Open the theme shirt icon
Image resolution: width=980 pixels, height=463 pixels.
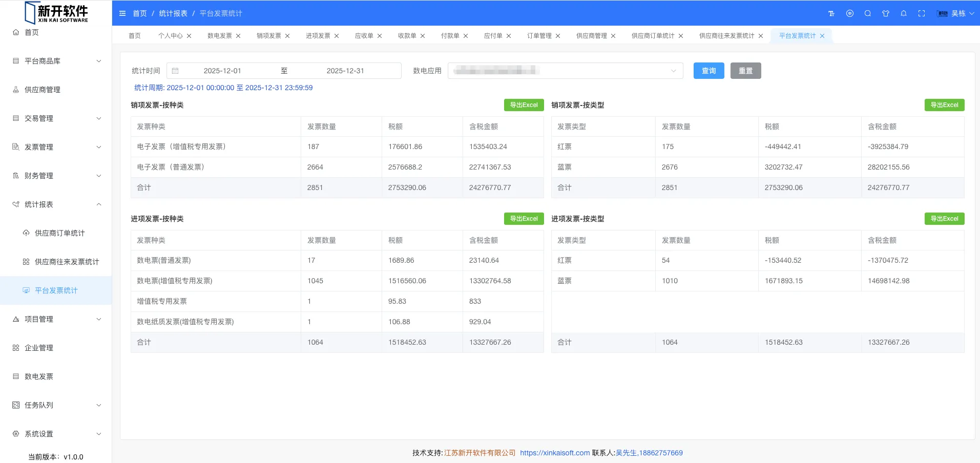click(x=886, y=13)
